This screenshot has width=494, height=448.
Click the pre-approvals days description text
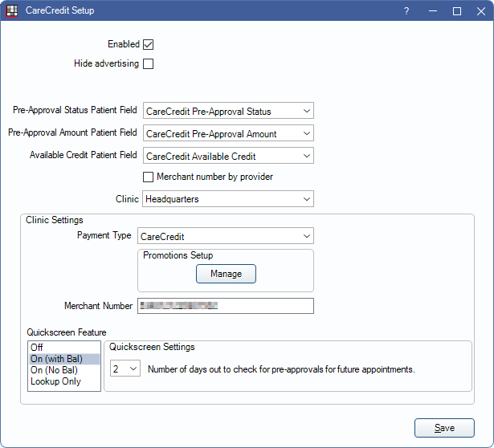click(281, 369)
